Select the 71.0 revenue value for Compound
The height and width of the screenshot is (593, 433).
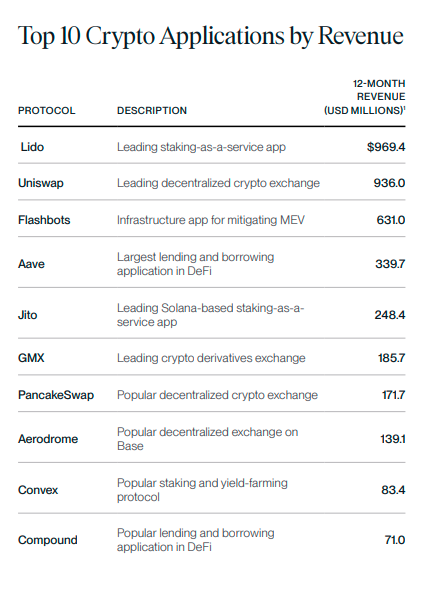(395, 540)
